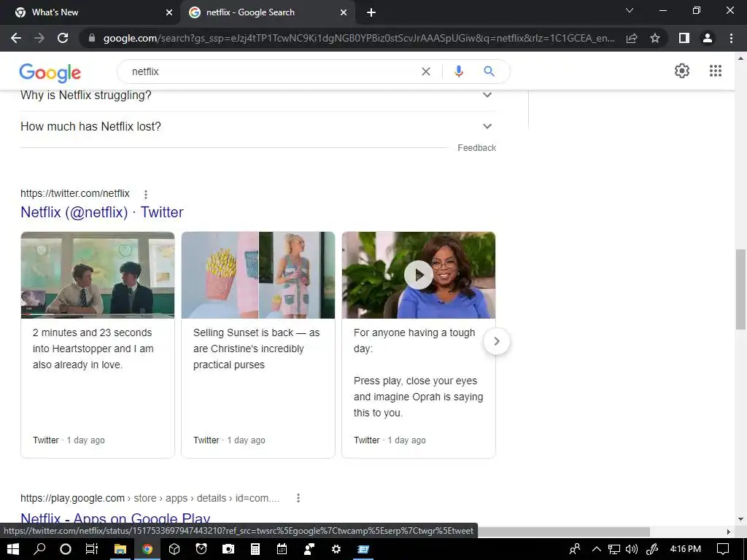Open the 4:16 PM clock flyout
The image size is (747, 560).
click(686, 549)
